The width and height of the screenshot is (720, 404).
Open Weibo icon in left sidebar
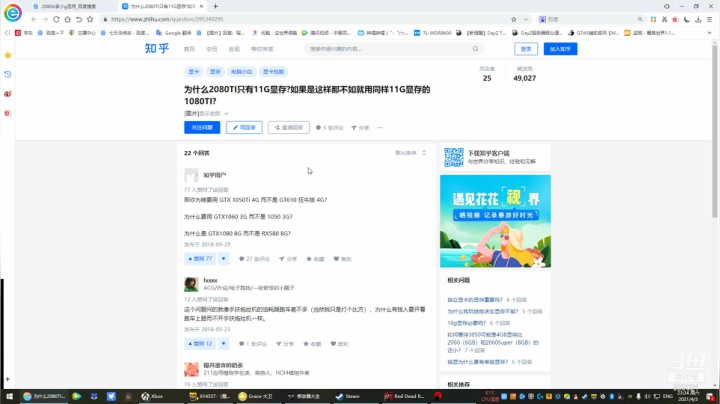(8, 94)
